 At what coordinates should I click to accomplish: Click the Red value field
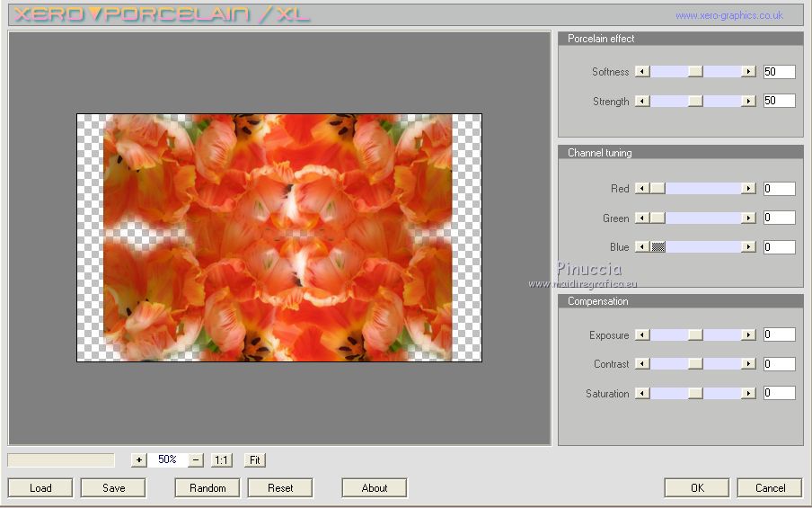coord(780,189)
